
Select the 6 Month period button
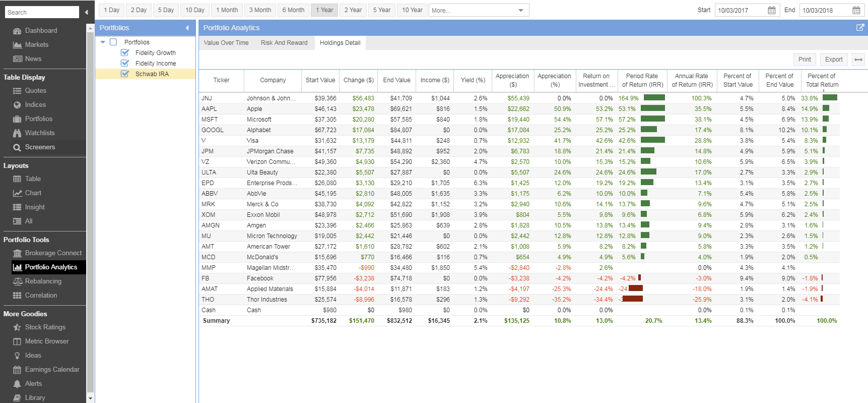point(293,10)
